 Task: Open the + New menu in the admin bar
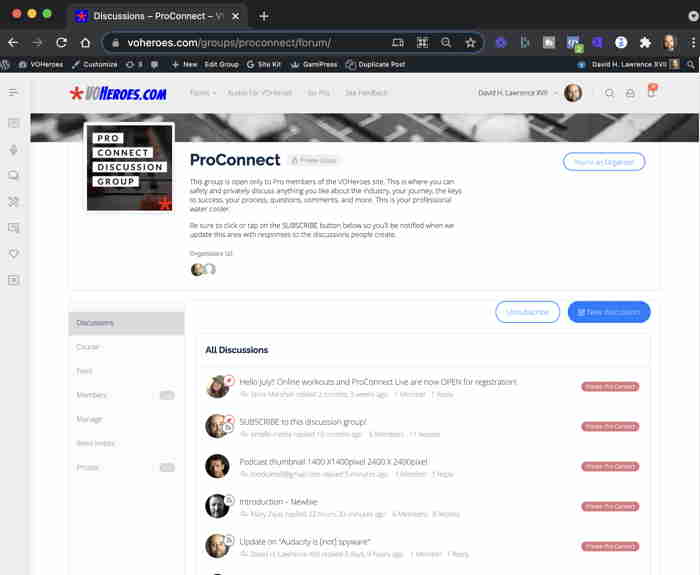(x=185, y=65)
